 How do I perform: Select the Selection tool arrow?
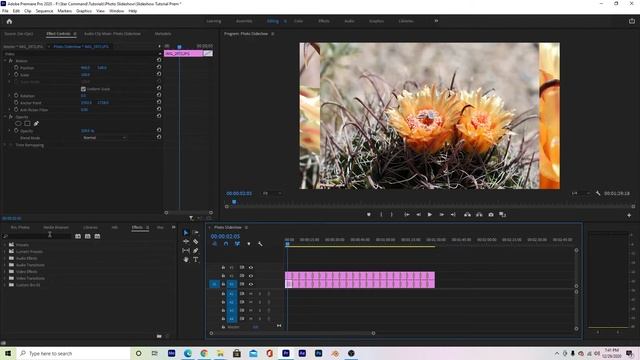click(x=186, y=232)
